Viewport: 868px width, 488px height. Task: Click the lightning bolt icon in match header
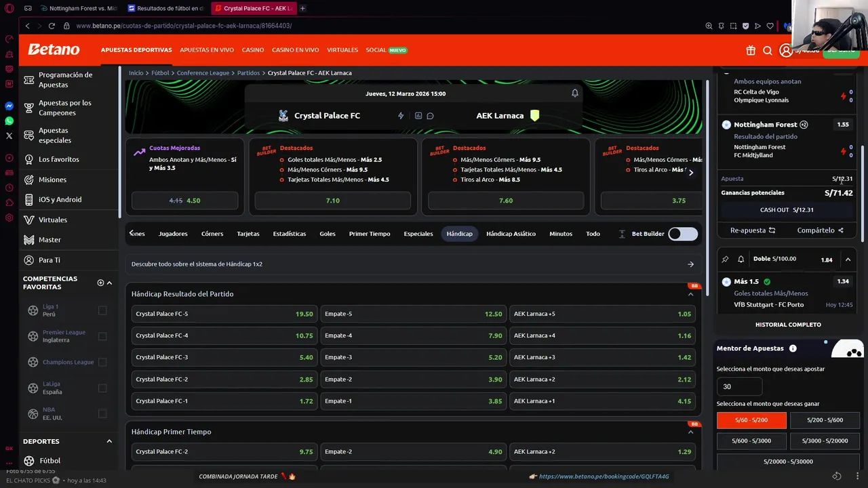(401, 116)
